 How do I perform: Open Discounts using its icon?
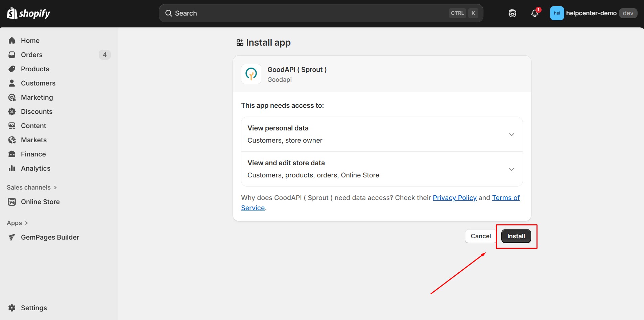click(12, 111)
